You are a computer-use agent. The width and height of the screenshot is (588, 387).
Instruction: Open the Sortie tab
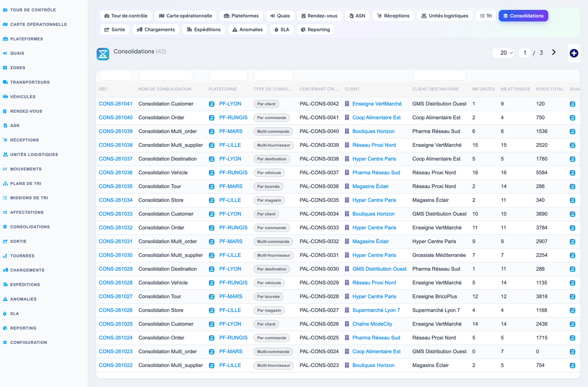click(x=115, y=30)
